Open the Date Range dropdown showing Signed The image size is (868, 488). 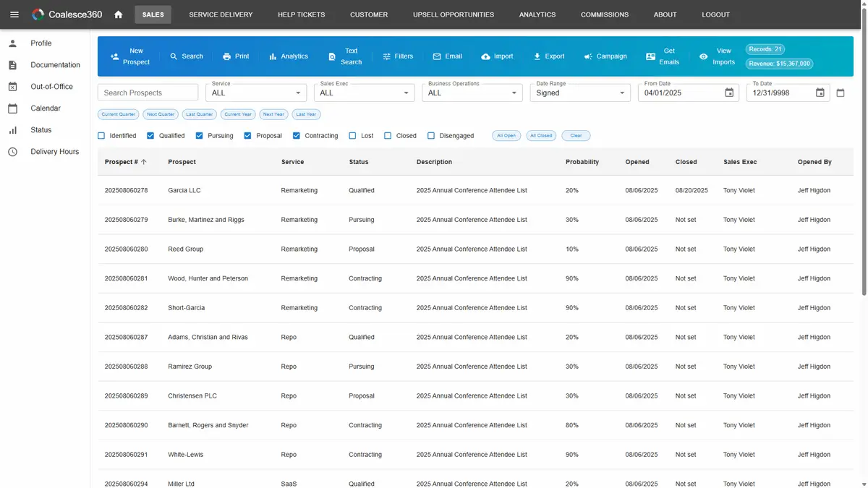580,93
